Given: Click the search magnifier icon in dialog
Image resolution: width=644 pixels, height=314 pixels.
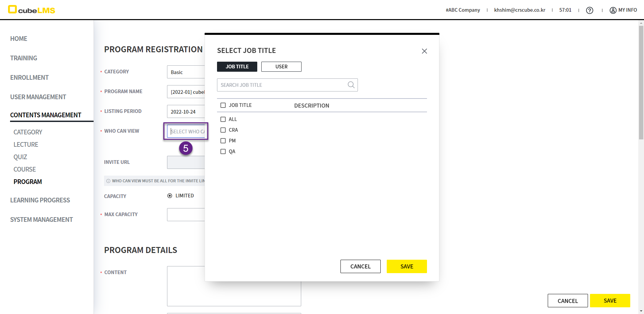Looking at the screenshot, I should 351,85.
